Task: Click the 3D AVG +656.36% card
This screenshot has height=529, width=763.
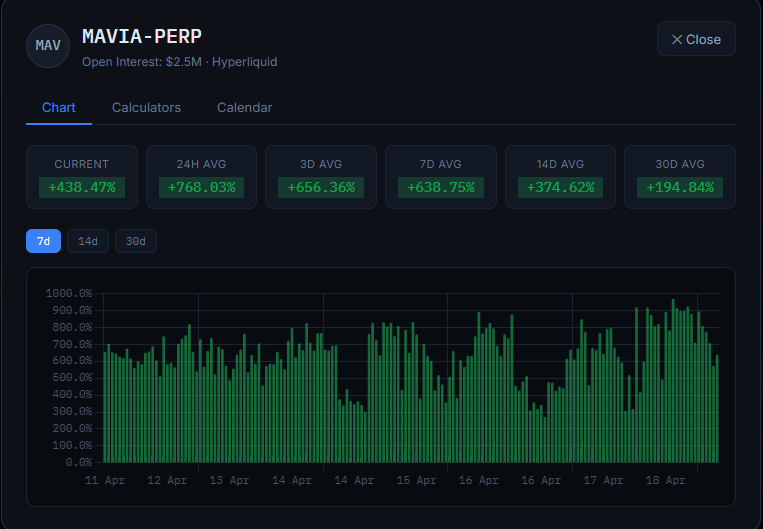Action: coord(321,177)
